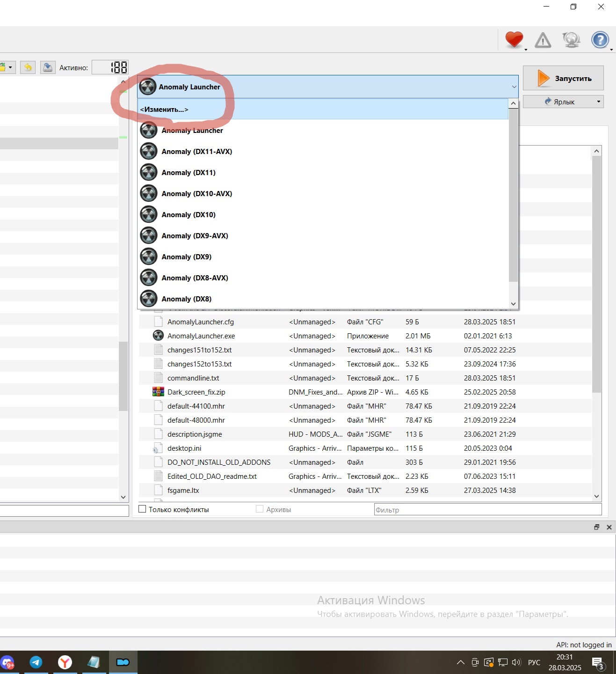Select Anomaly (DX10) executable
This screenshot has height=674, width=616.
(323, 214)
